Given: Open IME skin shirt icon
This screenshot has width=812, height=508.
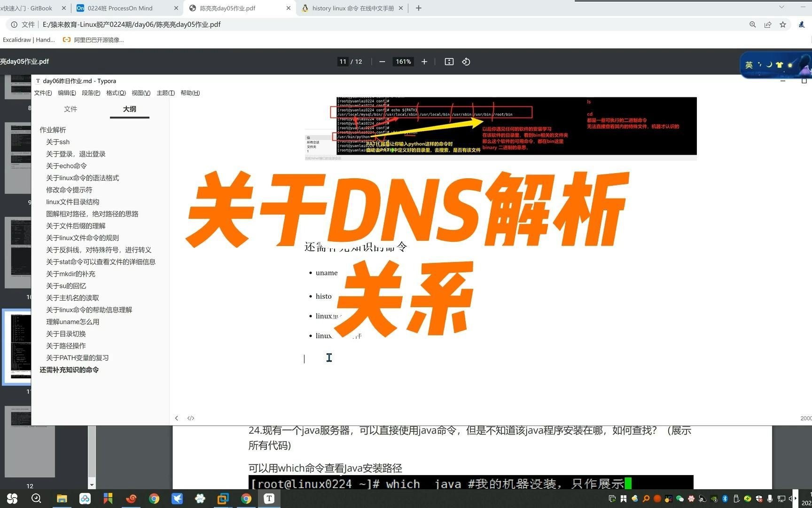Looking at the screenshot, I should tap(780, 65).
